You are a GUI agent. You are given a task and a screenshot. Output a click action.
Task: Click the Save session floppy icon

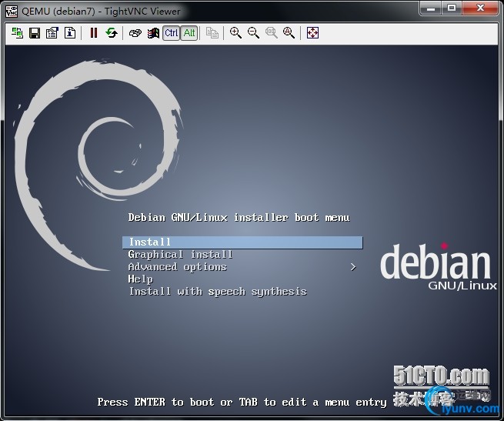click(35, 33)
